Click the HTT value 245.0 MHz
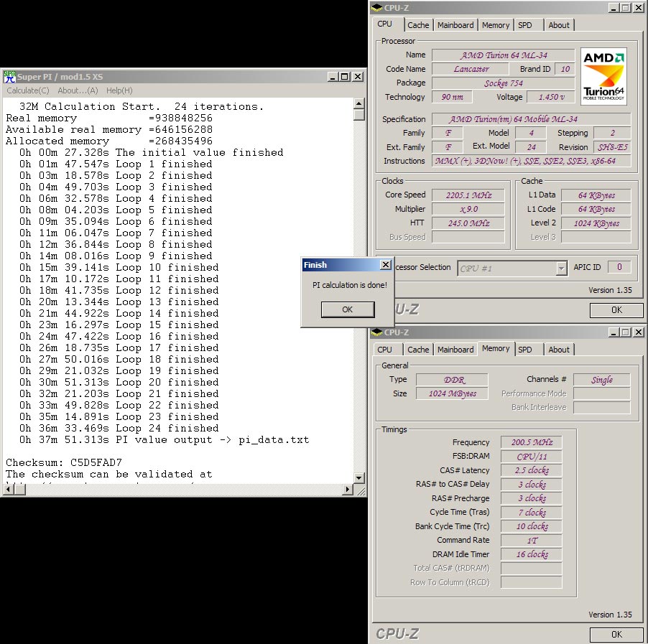Image resolution: width=648 pixels, height=644 pixels. [468, 223]
